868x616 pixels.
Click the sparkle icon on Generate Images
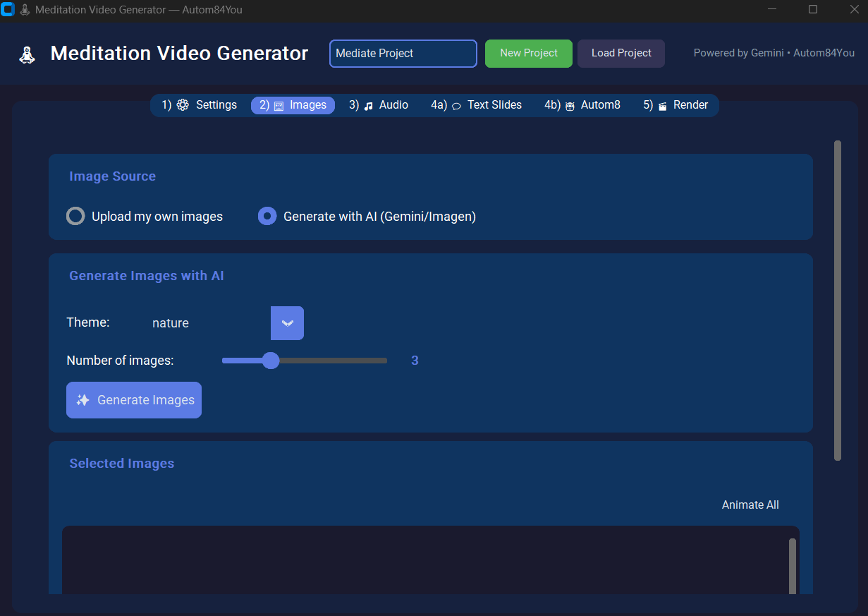click(84, 399)
